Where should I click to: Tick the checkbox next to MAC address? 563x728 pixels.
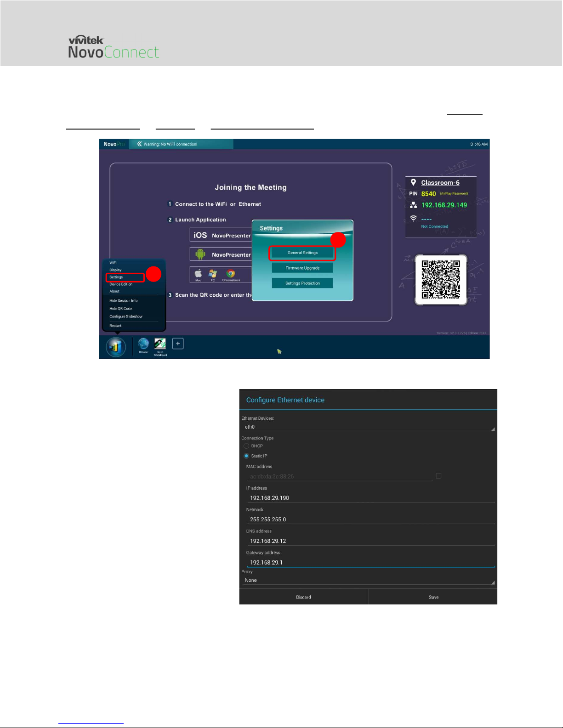pyautogui.click(x=438, y=476)
